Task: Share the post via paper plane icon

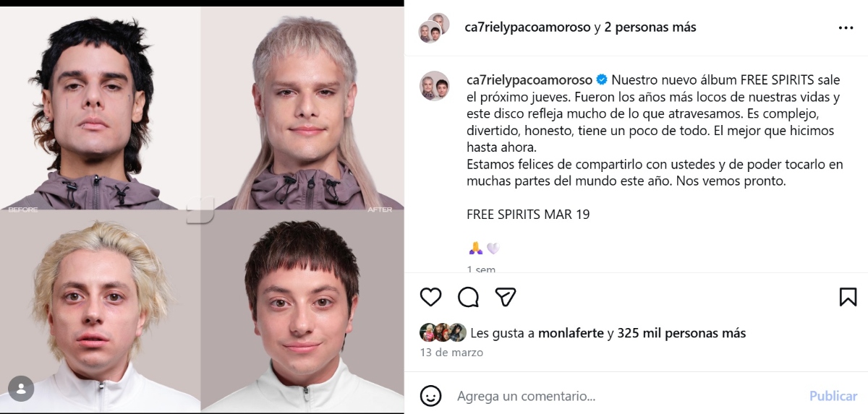Action: 506,297
